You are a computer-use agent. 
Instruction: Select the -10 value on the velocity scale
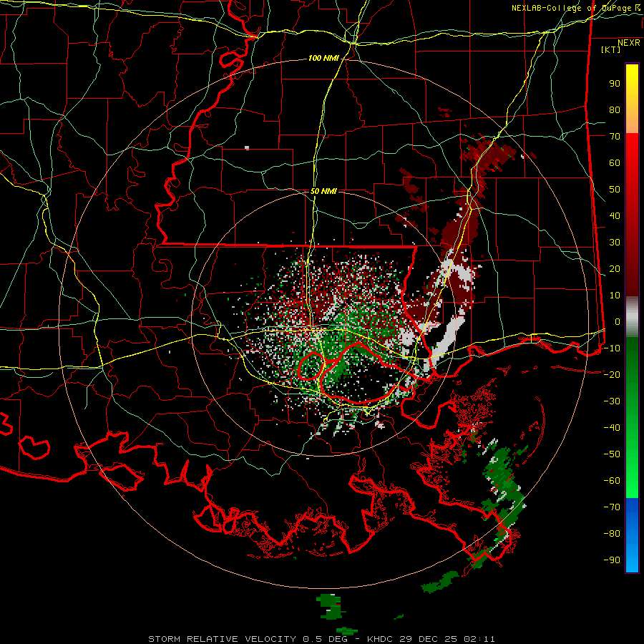click(612, 348)
